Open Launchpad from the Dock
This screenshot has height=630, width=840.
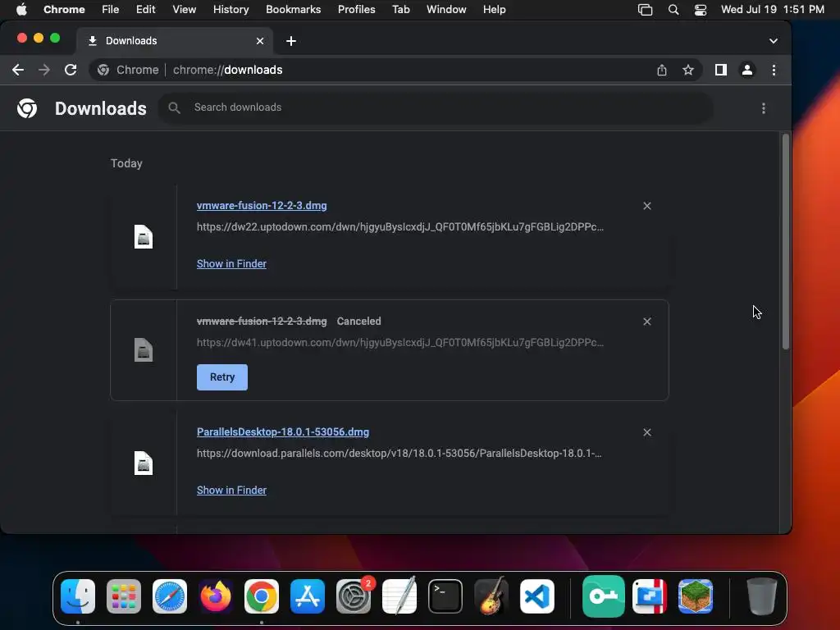(124, 596)
